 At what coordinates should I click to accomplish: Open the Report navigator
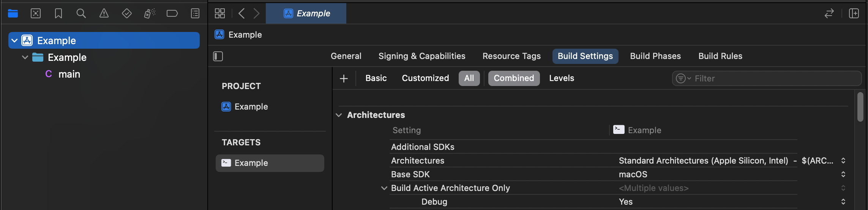tap(195, 14)
